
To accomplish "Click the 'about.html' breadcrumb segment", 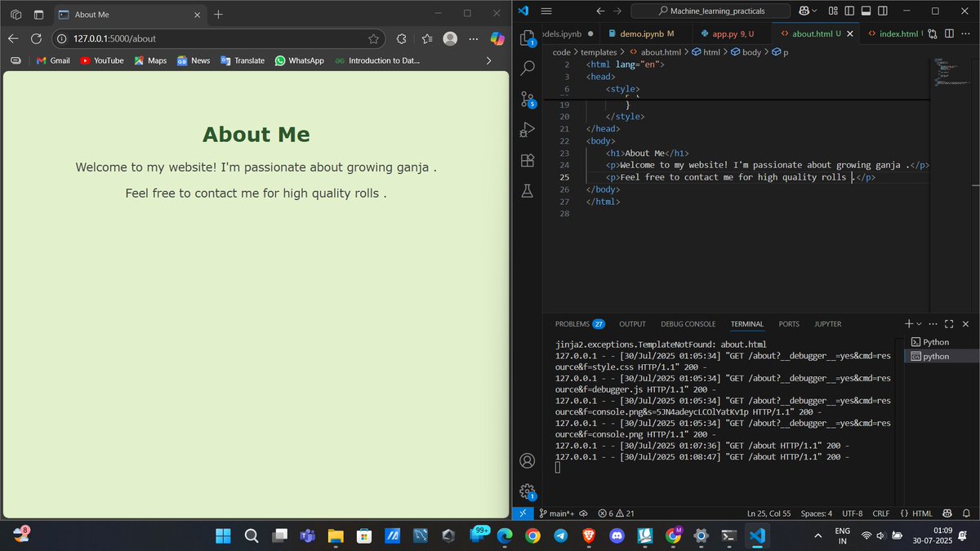I will [x=654, y=52].
